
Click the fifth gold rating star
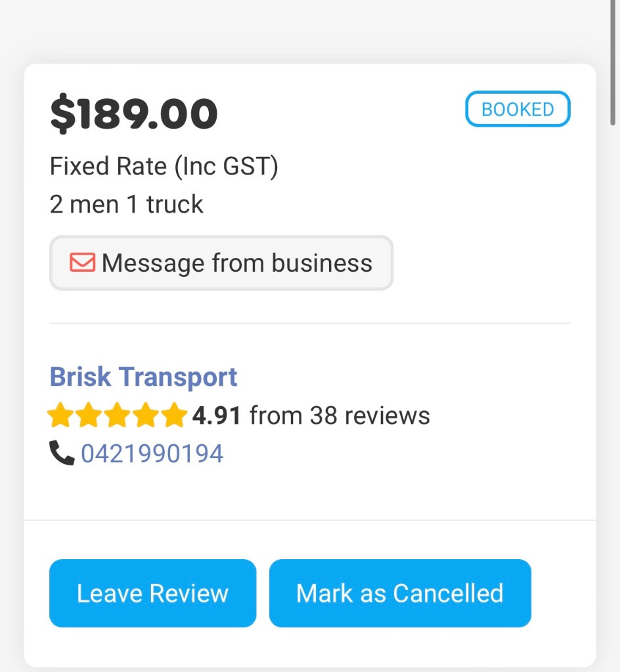[174, 415]
